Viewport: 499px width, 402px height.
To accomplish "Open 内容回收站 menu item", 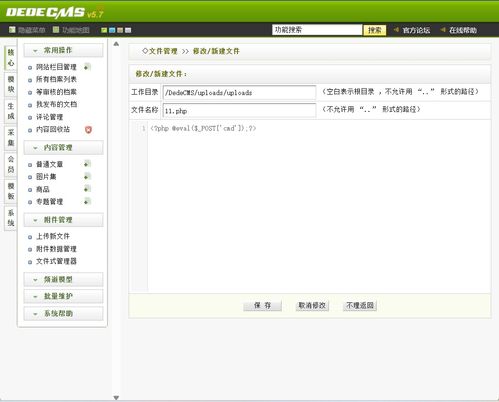I will (53, 129).
